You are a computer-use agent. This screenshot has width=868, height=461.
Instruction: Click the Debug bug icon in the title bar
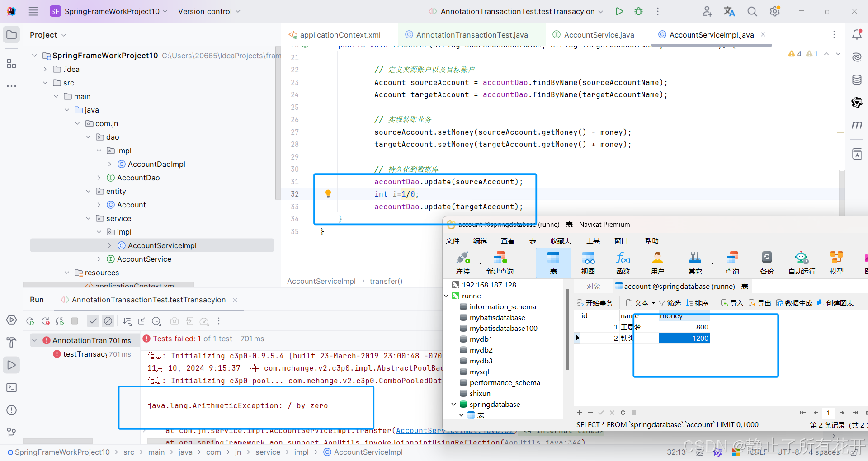coord(638,11)
